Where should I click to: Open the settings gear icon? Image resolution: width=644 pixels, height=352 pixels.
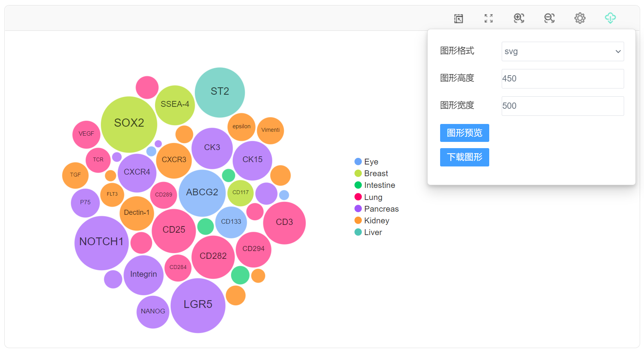coord(580,18)
